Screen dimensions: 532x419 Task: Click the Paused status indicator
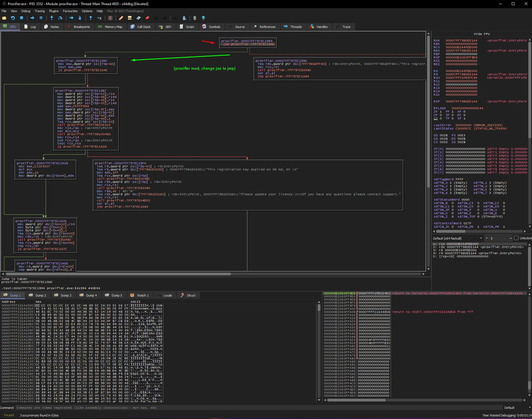tap(9, 415)
